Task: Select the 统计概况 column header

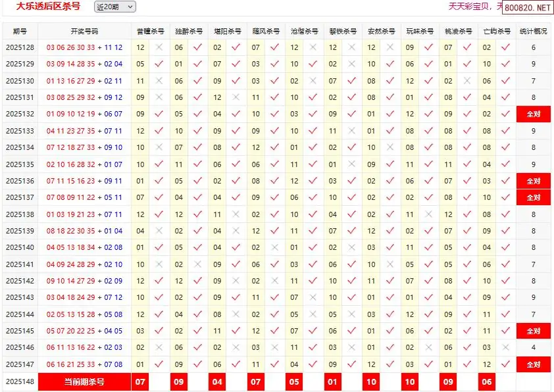Action: [533, 31]
